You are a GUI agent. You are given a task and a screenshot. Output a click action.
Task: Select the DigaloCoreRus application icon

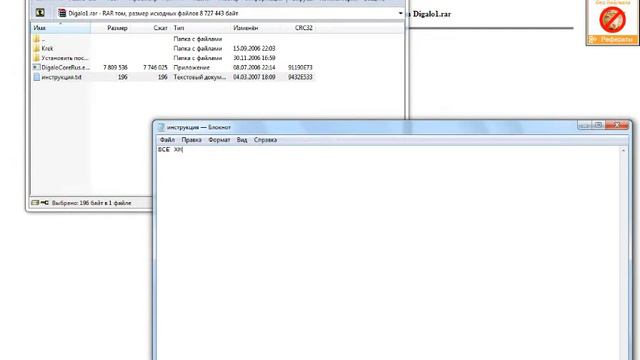point(36,67)
